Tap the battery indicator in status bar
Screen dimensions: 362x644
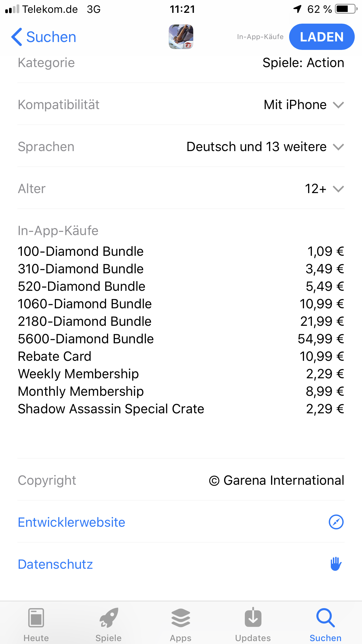click(346, 9)
